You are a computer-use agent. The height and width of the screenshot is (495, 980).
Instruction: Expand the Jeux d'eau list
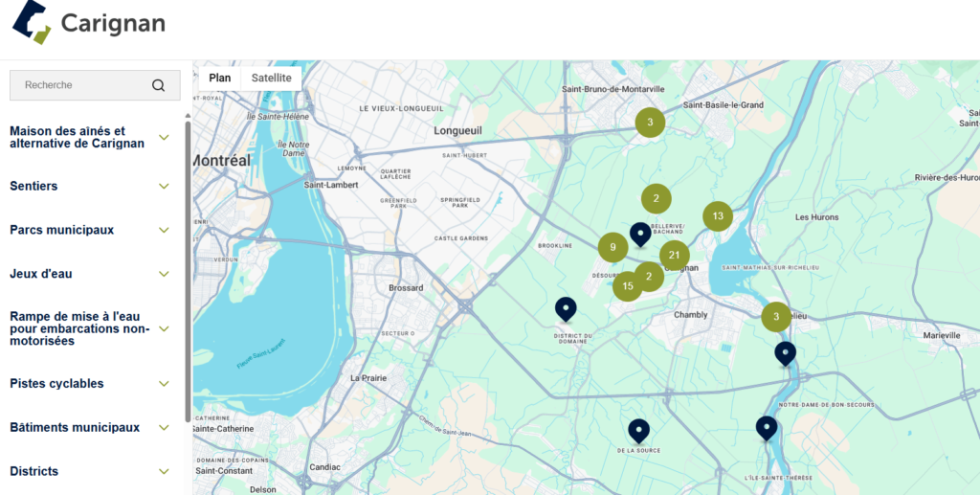pyautogui.click(x=164, y=274)
